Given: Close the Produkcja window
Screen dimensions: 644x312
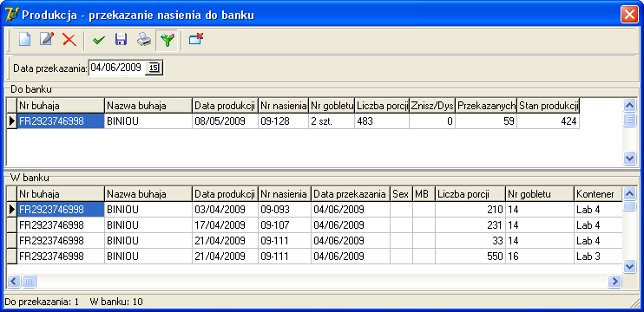Looking at the screenshot, I should (x=628, y=16).
